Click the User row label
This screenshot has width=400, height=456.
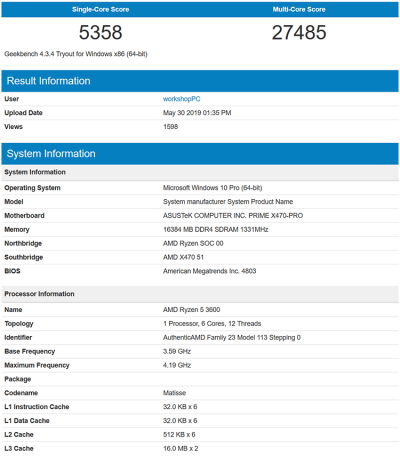click(x=12, y=99)
